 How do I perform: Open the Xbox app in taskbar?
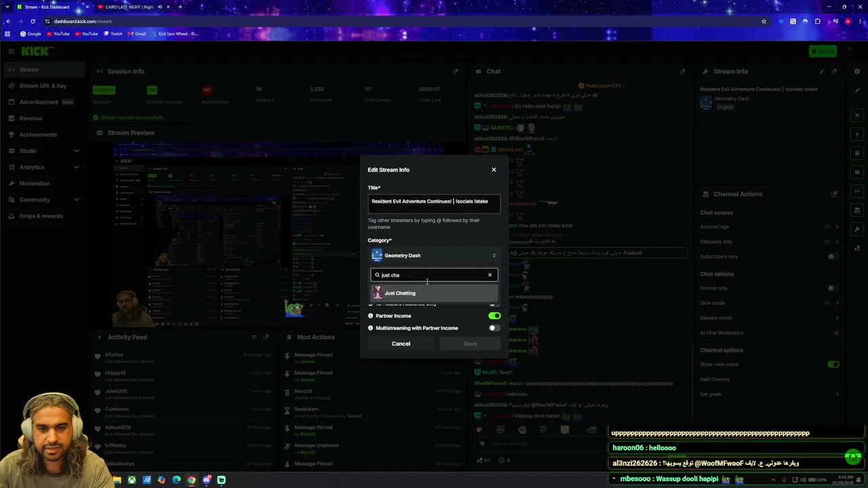pos(132,480)
